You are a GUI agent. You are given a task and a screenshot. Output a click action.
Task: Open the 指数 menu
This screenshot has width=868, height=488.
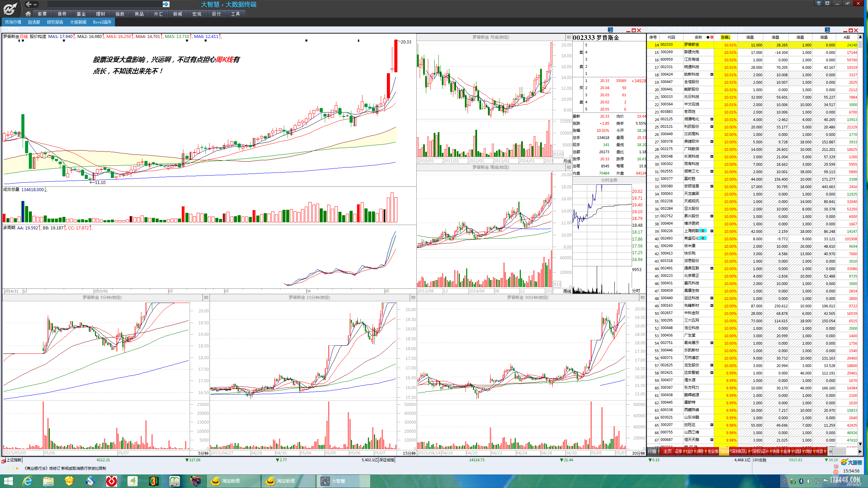[120, 14]
